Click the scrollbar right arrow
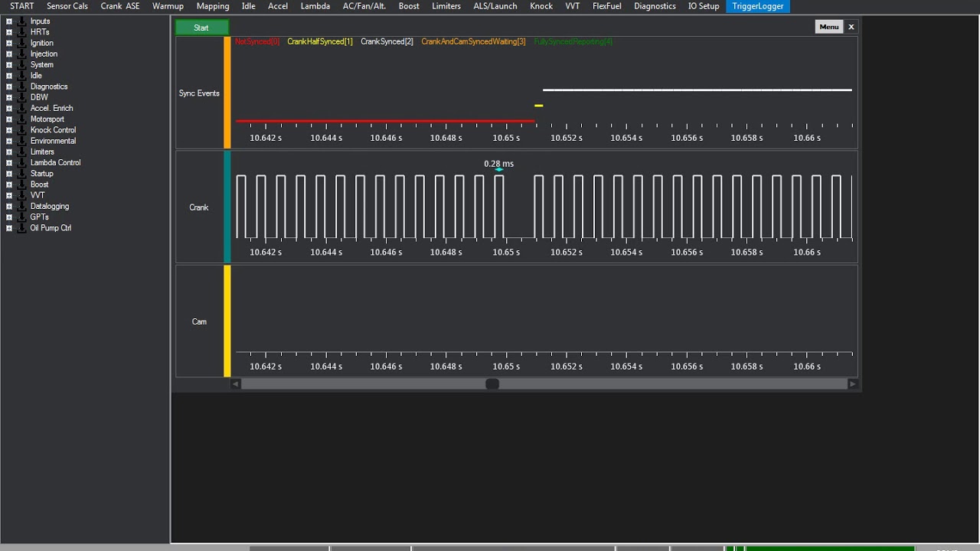 tap(852, 384)
